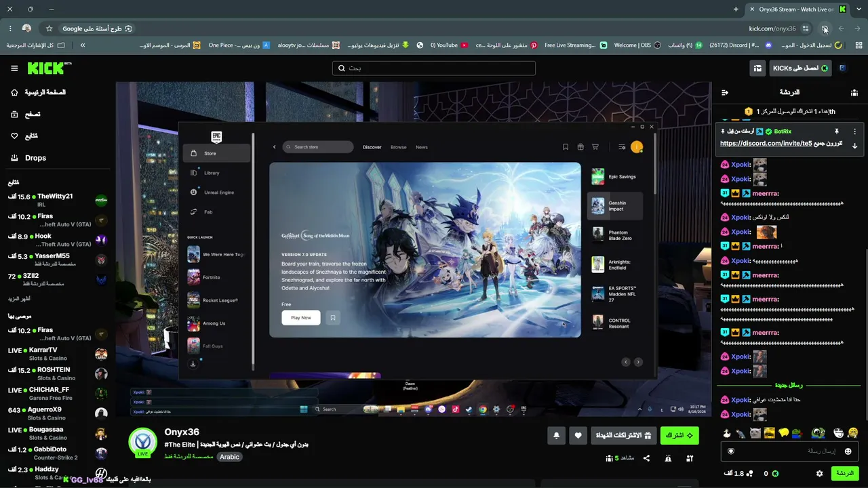Open GabbiDoto recommended channel
This screenshot has width=868, height=488.
pos(57,453)
